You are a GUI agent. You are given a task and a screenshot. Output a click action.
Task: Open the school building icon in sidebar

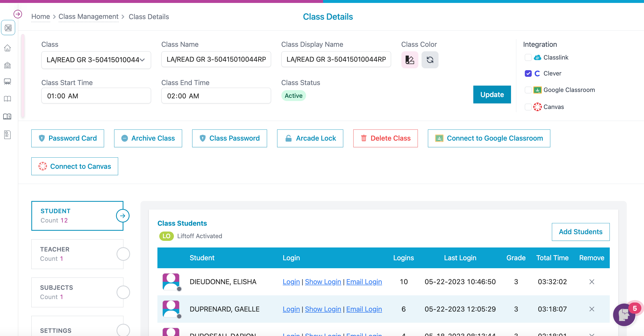[7, 65]
